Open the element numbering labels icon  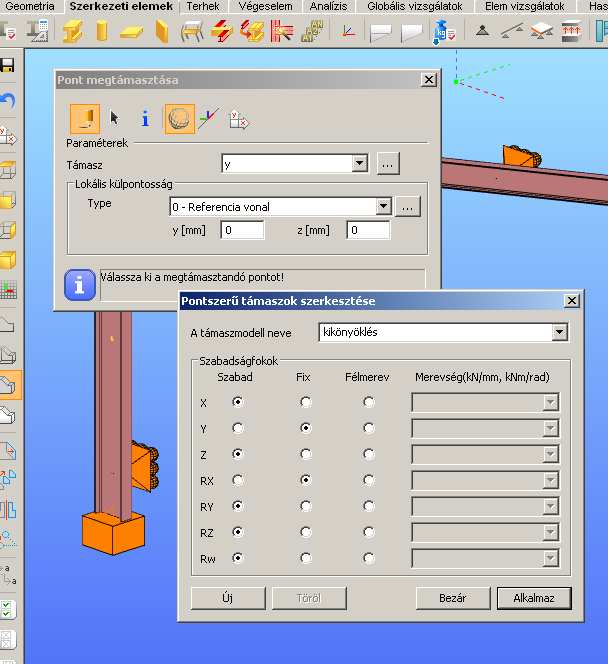coord(312,31)
